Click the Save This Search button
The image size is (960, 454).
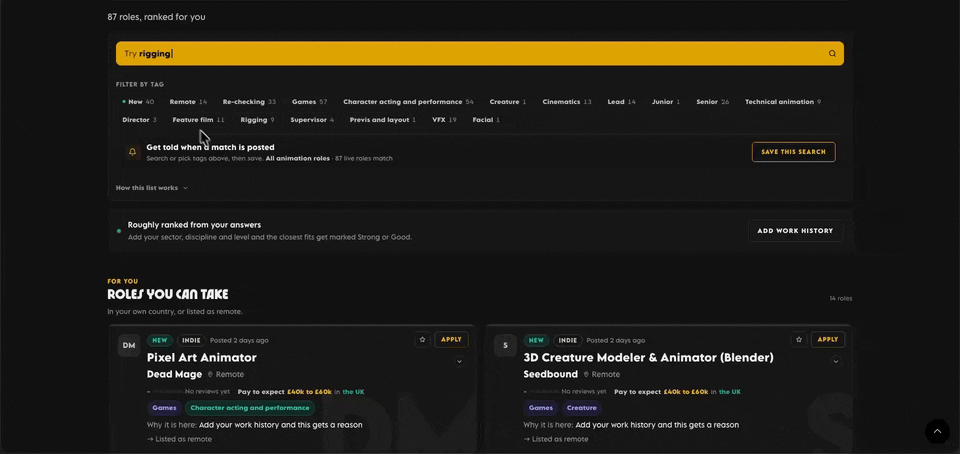pos(793,152)
